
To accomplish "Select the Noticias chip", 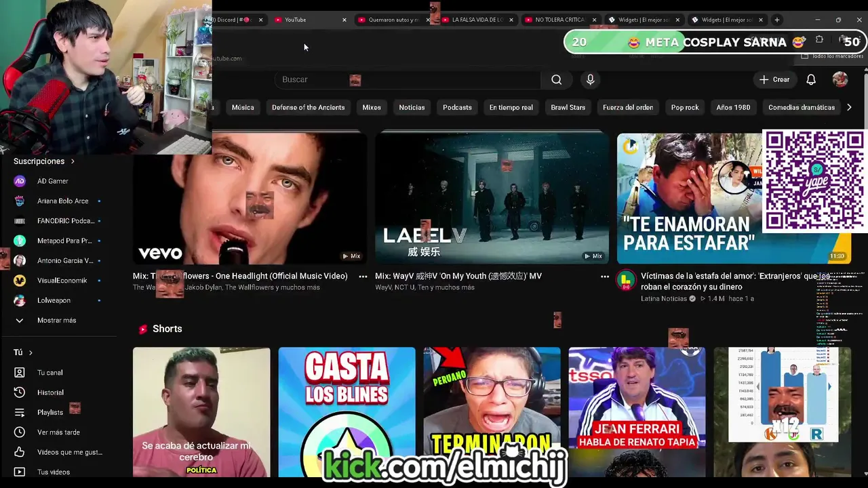I will coord(412,107).
